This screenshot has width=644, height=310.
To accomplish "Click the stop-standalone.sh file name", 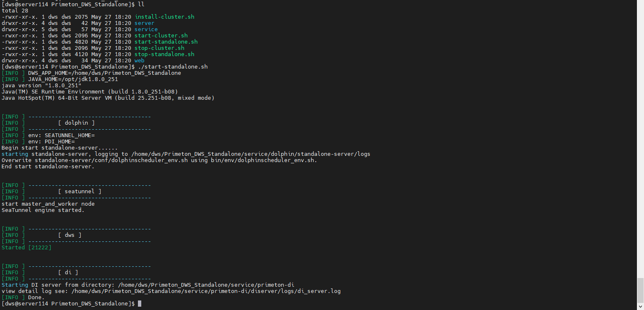I will click(164, 54).
